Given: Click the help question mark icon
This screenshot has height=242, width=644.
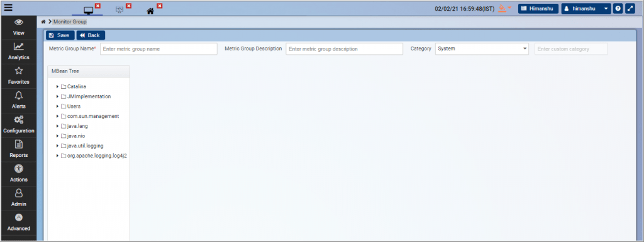Looking at the screenshot, I should point(618,9).
